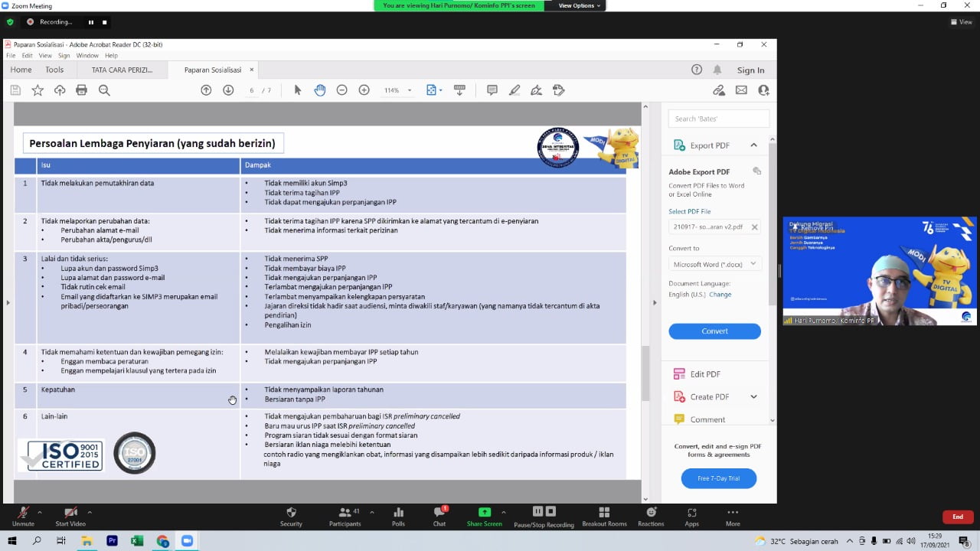Add a sticky note comment icon
Image resolution: width=980 pixels, height=551 pixels.
point(492,90)
